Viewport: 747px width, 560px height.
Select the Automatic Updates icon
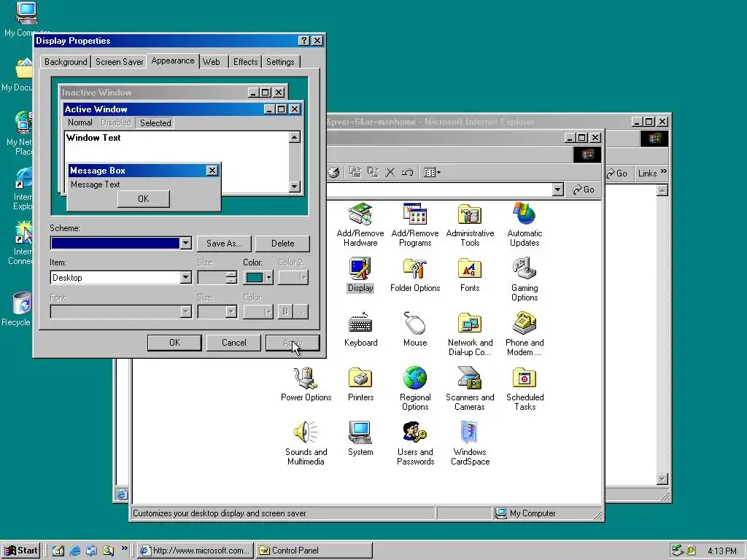(525, 225)
